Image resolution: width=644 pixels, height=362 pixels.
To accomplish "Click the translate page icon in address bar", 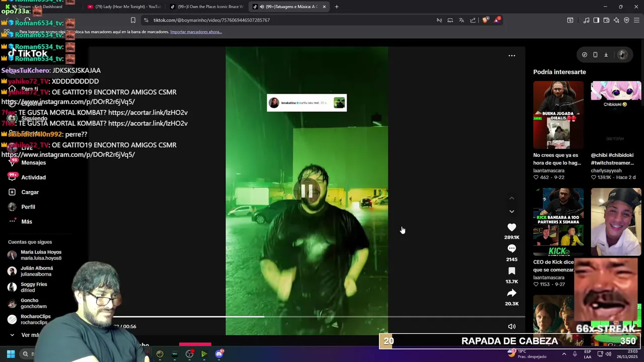I will (x=461, y=20).
